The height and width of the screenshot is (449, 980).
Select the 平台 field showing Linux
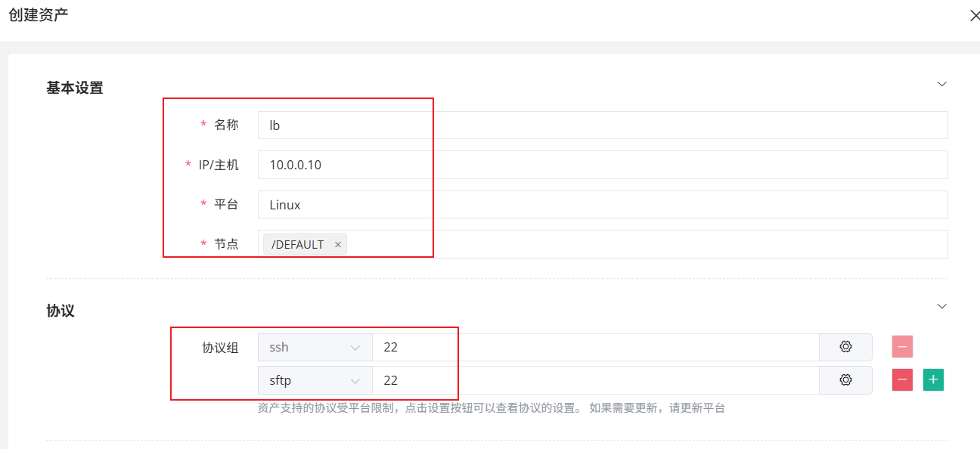(602, 205)
